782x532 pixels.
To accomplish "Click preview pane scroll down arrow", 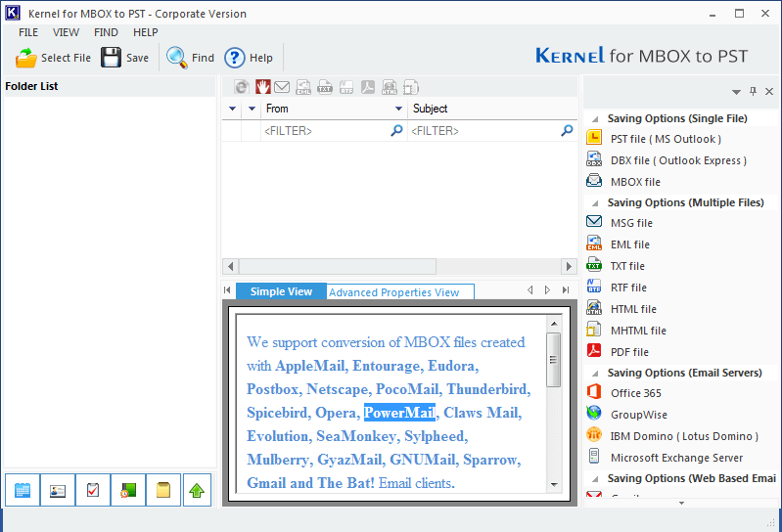I will pyautogui.click(x=554, y=484).
